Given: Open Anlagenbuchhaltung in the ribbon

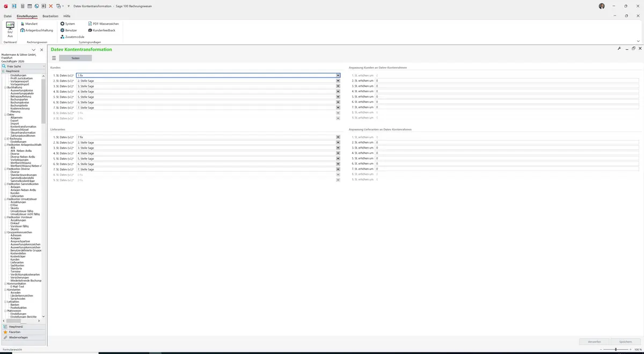Looking at the screenshot, I should pos(36,30).
